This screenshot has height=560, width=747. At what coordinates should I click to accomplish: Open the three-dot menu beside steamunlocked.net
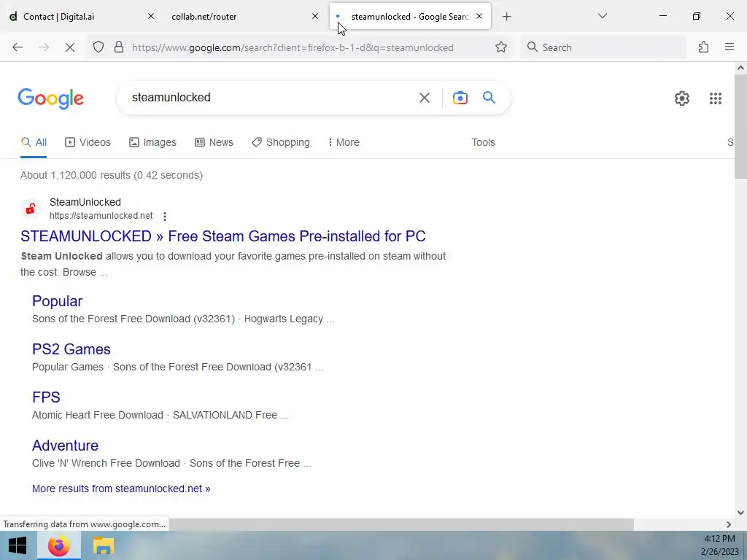(x=165, y=216)
